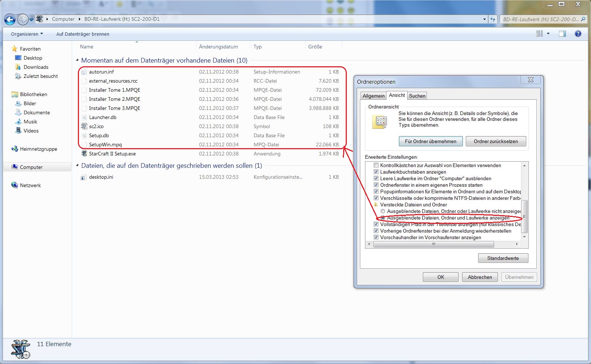Click the refresh icon beside the address bar
Viewport: 591px width, 364px height.
pos(493,19)
